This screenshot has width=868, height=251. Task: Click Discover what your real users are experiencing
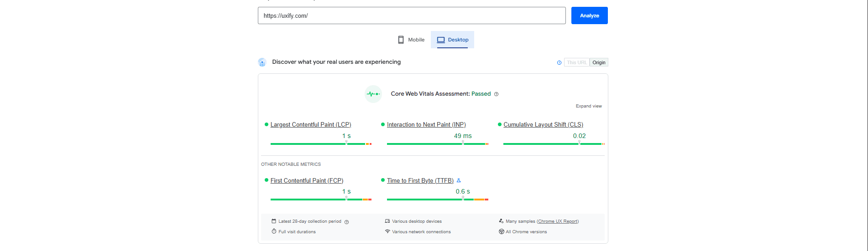[x=336, y=62]
